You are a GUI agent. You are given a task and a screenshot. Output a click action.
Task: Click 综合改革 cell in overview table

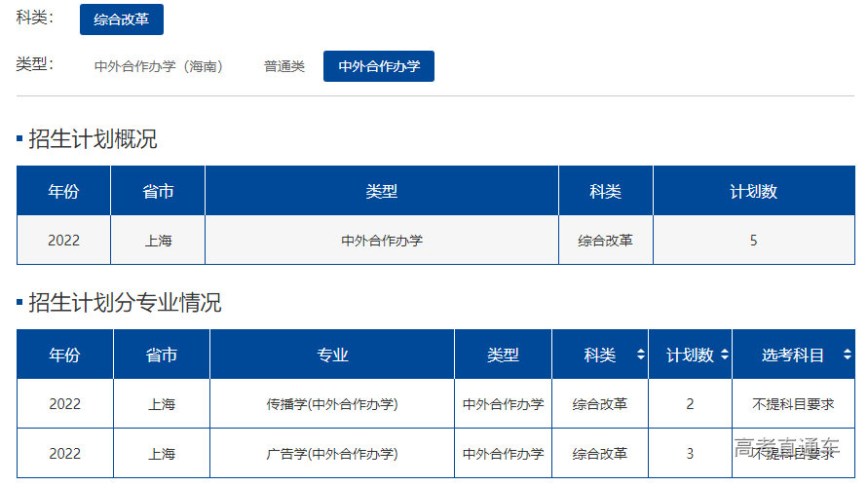[x=606, y=241]
